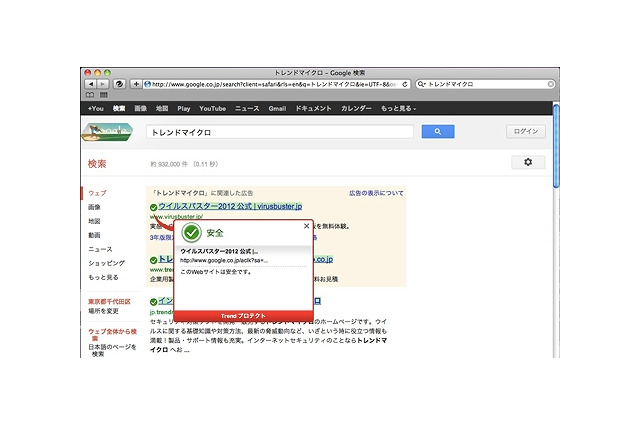The image size is (640, 426).
Task: Open Gmail in Google bar
Action: pyautogui.click(x=277, y=109)
